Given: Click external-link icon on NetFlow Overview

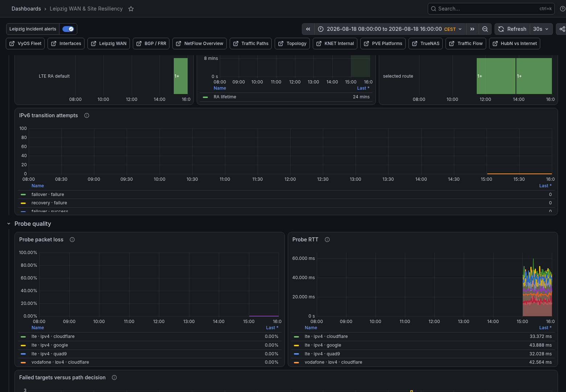Looking at the screenshot, I should click(x=179, y=44).
